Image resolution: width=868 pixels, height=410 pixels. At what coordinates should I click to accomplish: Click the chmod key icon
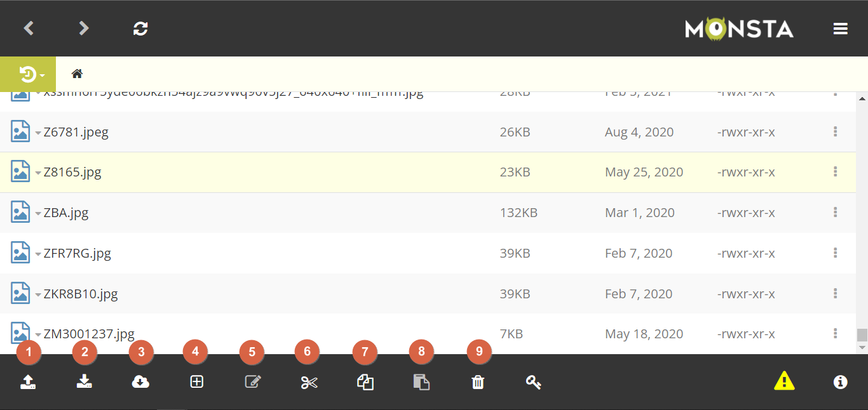point(534,382)
